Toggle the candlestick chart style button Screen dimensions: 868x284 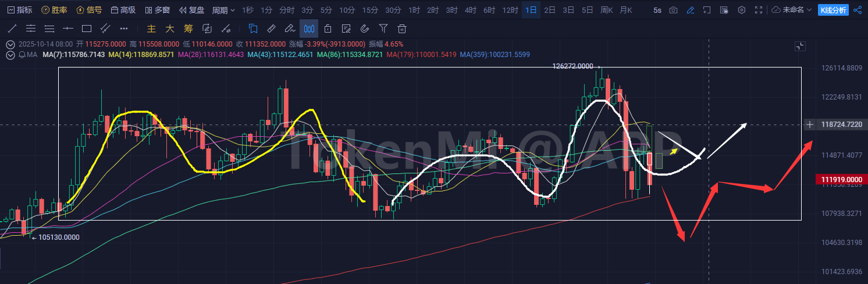[309, 28]
